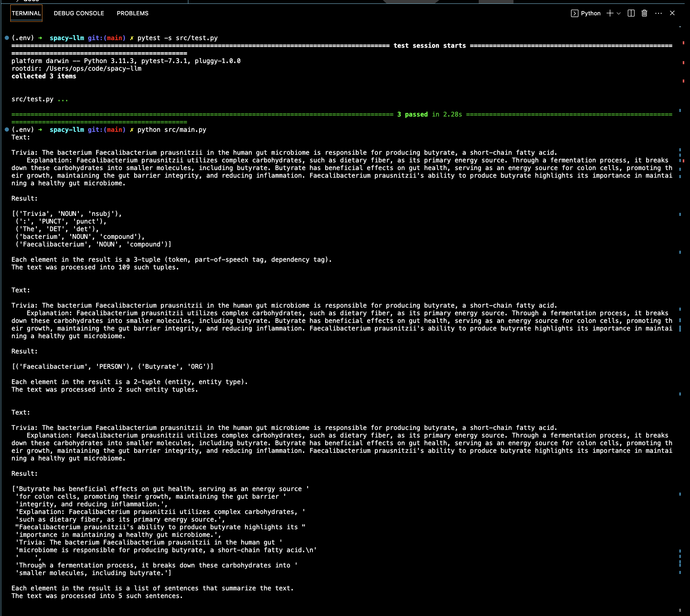Click the 'pytest -s src/test.py' command text

(177, 38)
